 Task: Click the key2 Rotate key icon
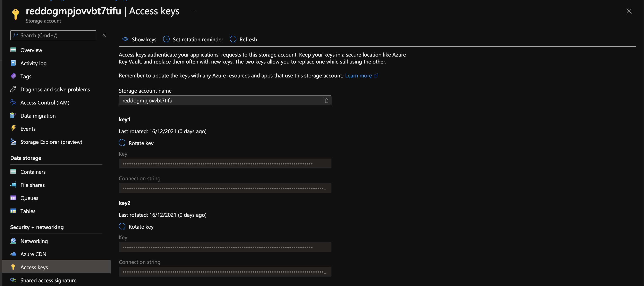(x=122, y=226)
